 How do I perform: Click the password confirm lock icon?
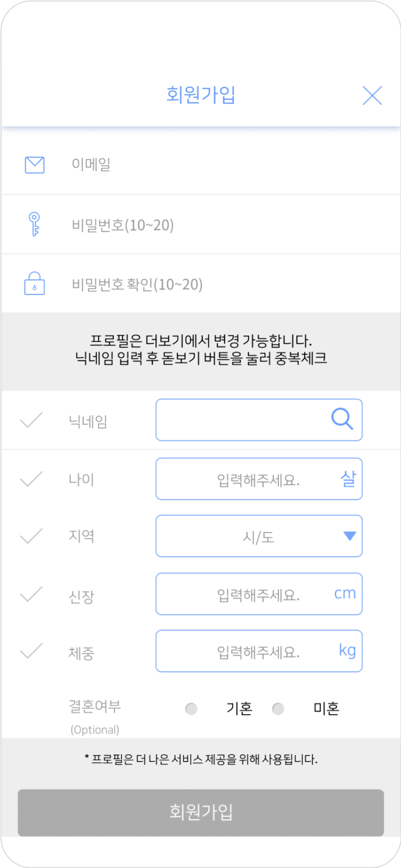click(x=34, y=283)
